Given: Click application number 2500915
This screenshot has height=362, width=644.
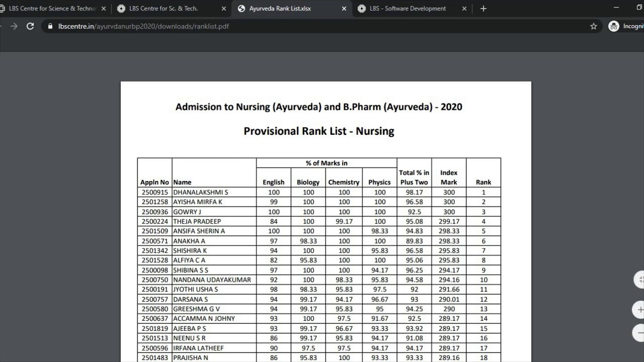Looking at the screenshot, I should pyautogui.click(x=155, y=192).
